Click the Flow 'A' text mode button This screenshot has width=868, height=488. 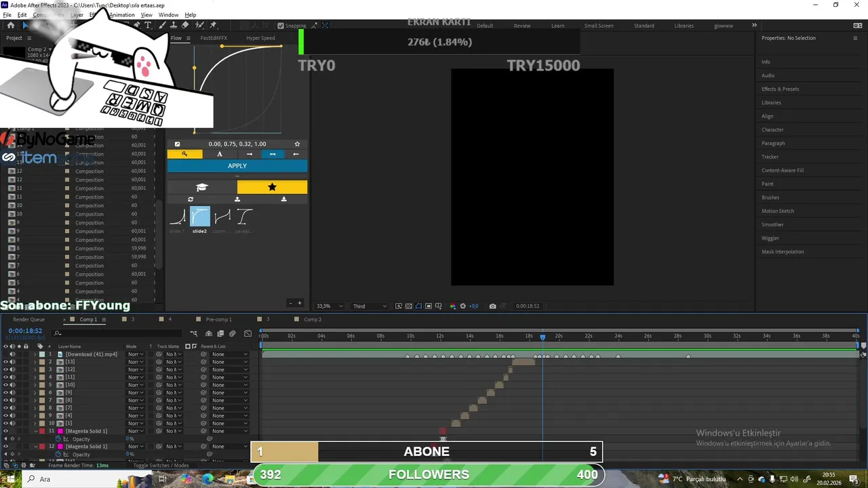(220, 154)
